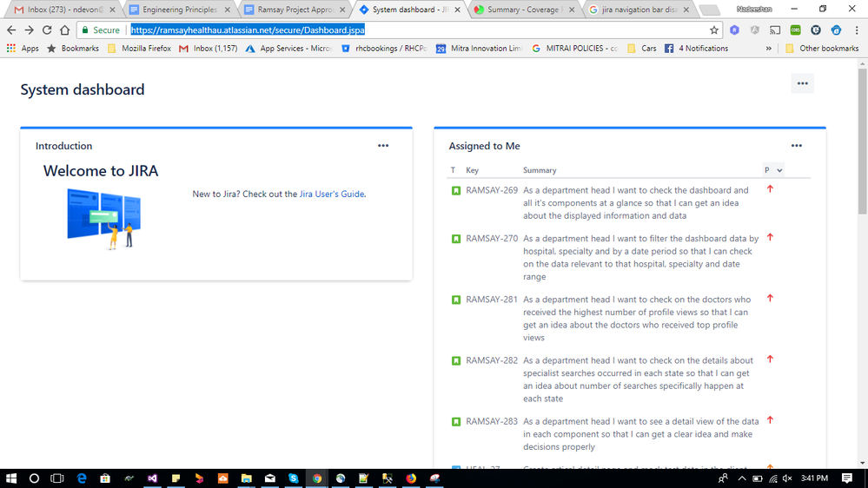Image resolution: width=868 pixels, height=488 pixels.
Task: Open Firefox from the taskbar
Action: pos(411,478)
